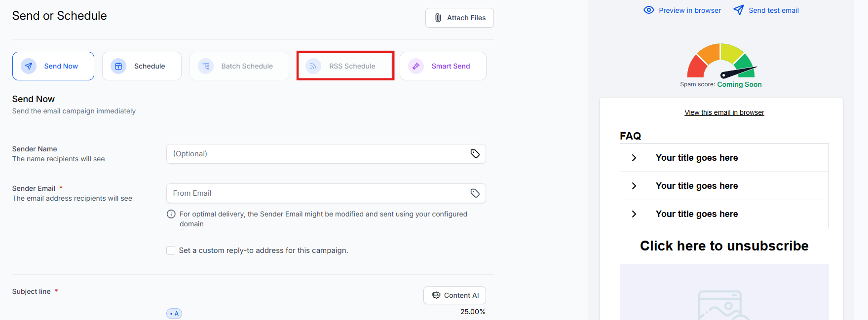
Task: Click the calendar Schedule icon
Action: click(118, 66)
